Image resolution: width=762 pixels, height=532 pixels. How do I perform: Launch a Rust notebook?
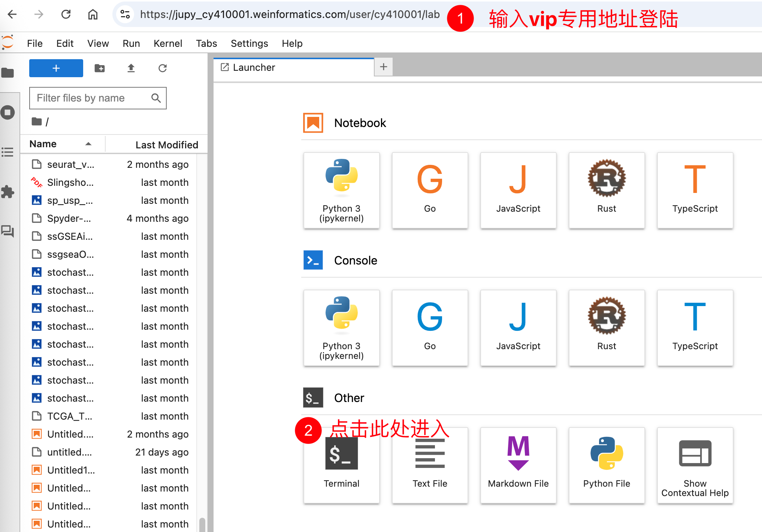(606, 190)
